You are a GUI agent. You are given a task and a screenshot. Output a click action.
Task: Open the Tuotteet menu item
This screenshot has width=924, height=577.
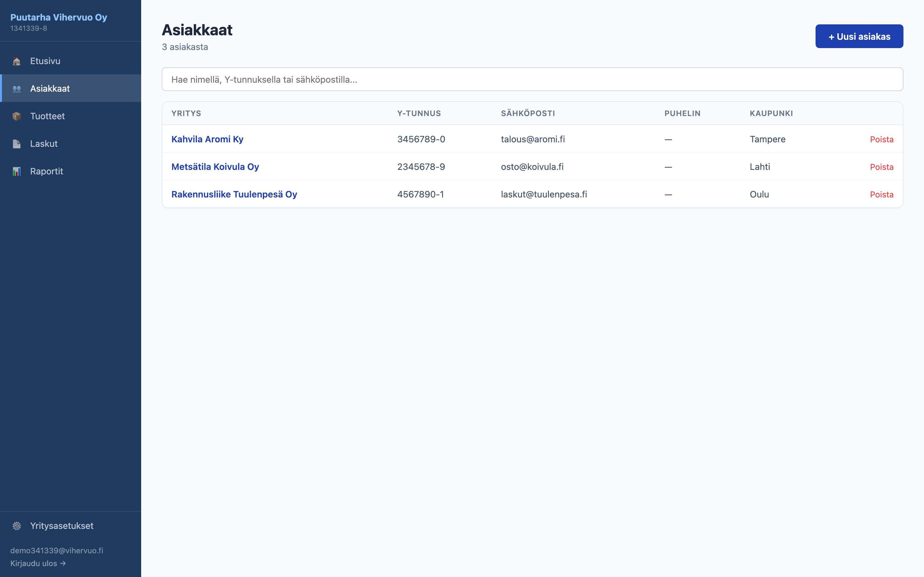tap(71, 116)
